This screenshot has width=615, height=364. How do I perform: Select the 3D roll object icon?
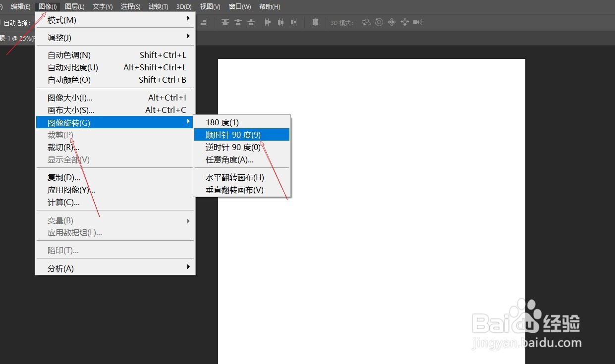379,22
